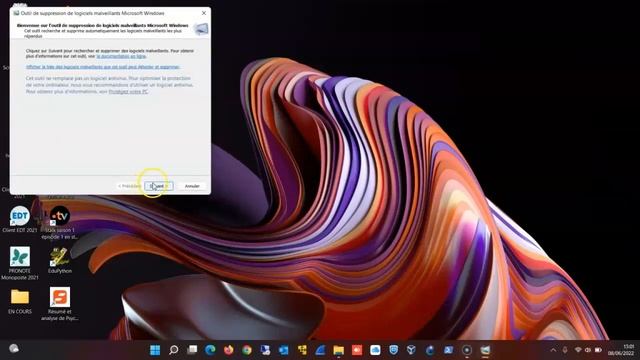Click the Annuler button
Image resolution: width=640 pixels, height=360 pixels.
pyautogui.click(x=192, y=186)
